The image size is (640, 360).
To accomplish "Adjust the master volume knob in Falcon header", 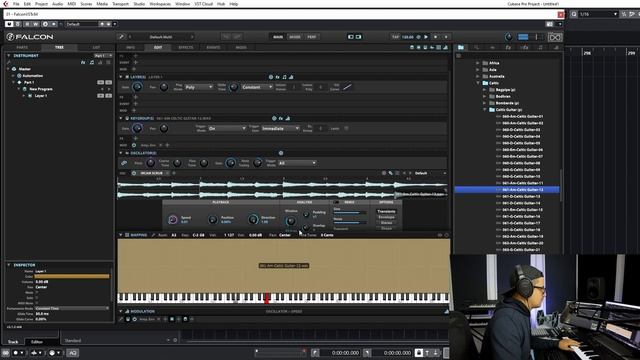I will click(509, 37).
